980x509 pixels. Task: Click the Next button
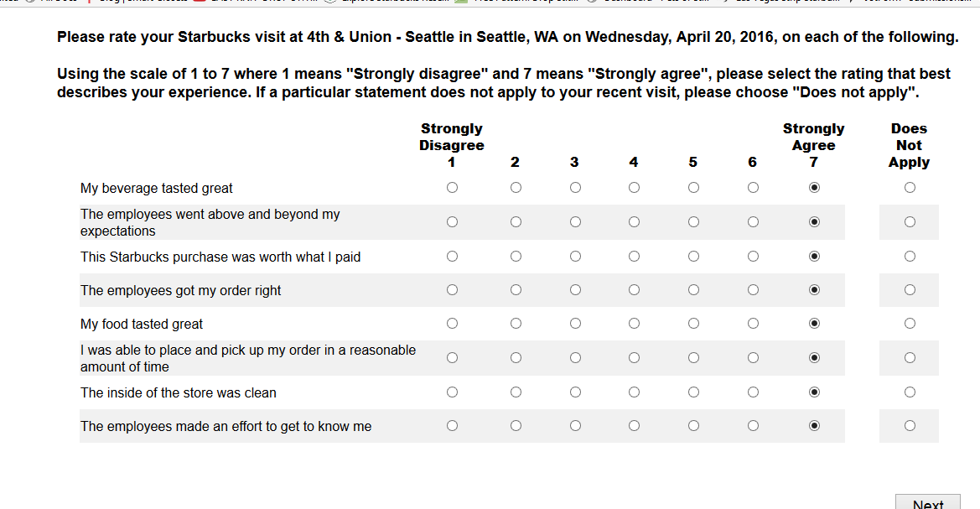click(927, 502)
